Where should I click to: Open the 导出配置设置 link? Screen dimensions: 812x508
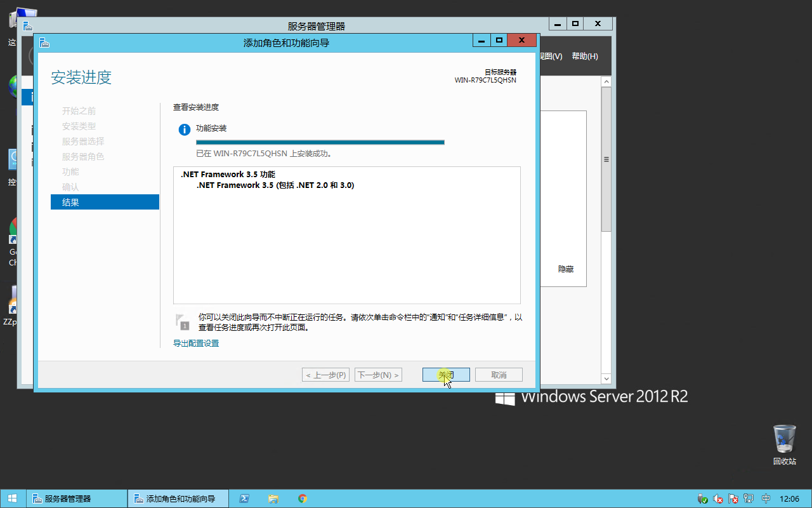pos(196,344)
